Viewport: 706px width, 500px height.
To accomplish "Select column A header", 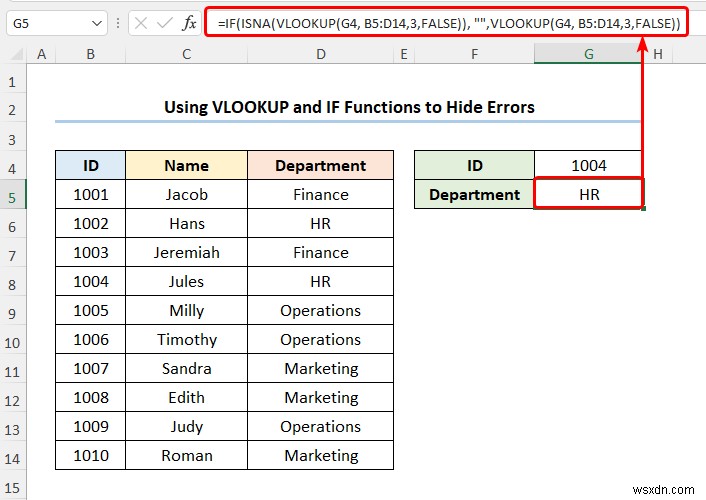I will [41, 55].
